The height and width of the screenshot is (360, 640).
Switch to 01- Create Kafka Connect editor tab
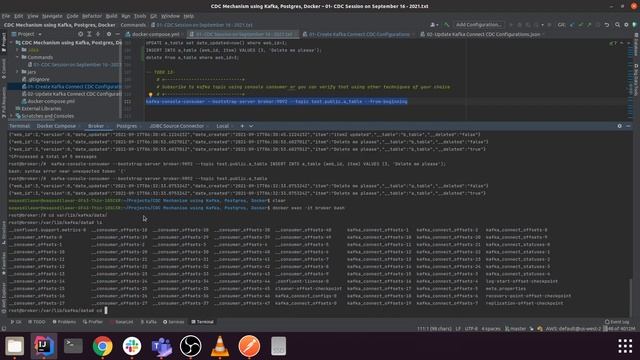358,34
